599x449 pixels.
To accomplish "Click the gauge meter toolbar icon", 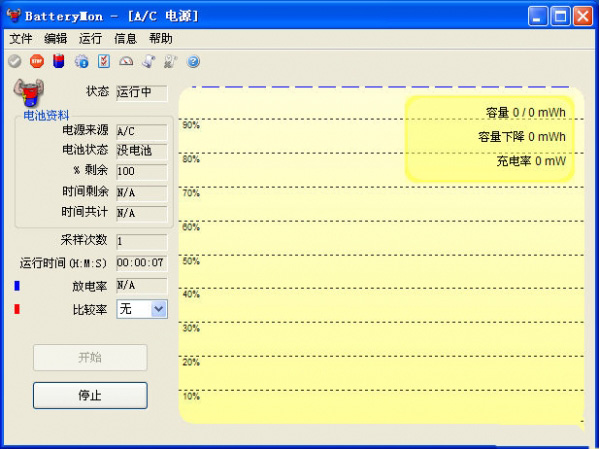I will click(126, 61).
